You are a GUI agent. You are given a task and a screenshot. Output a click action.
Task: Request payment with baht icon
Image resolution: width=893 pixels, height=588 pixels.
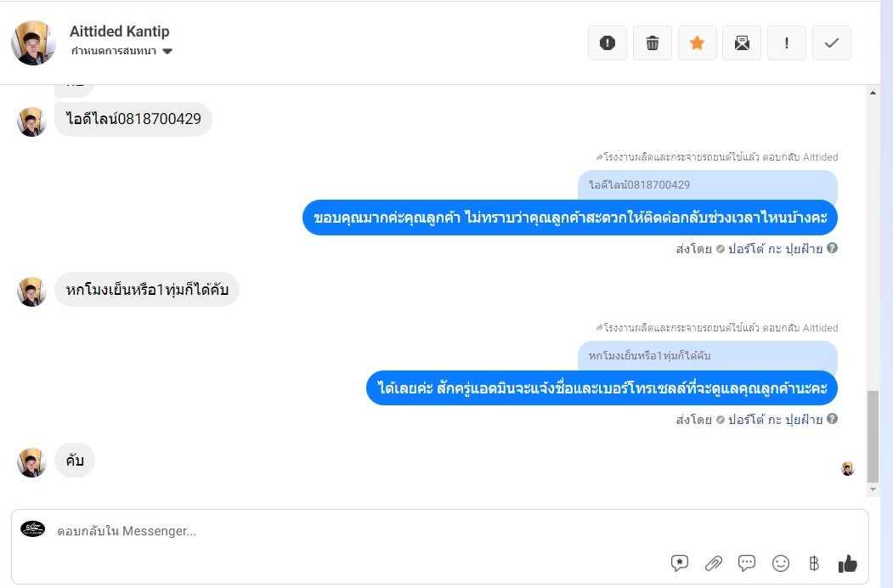(x=814, y=563)
